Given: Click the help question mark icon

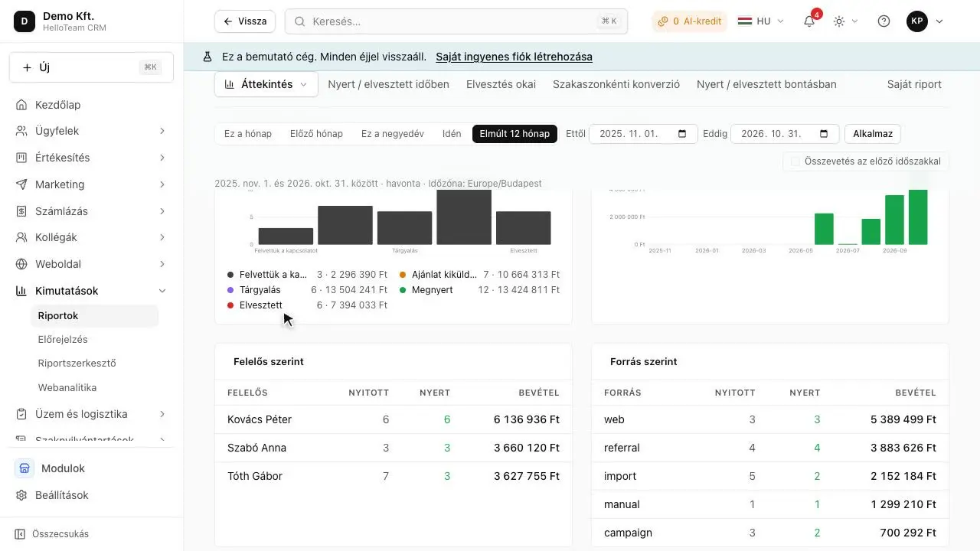Looking at the screenshot, I should 884,21.
